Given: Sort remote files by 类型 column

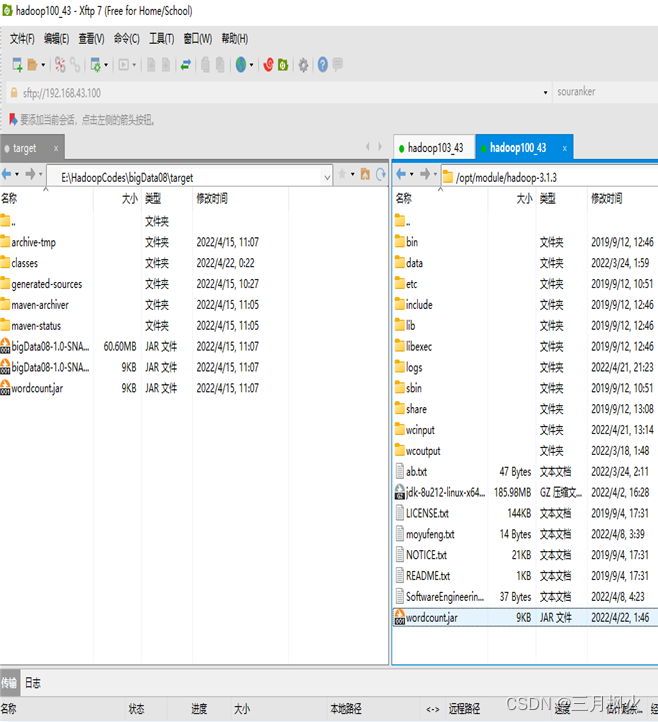Looking at the screenshot, I should [561, 198].
